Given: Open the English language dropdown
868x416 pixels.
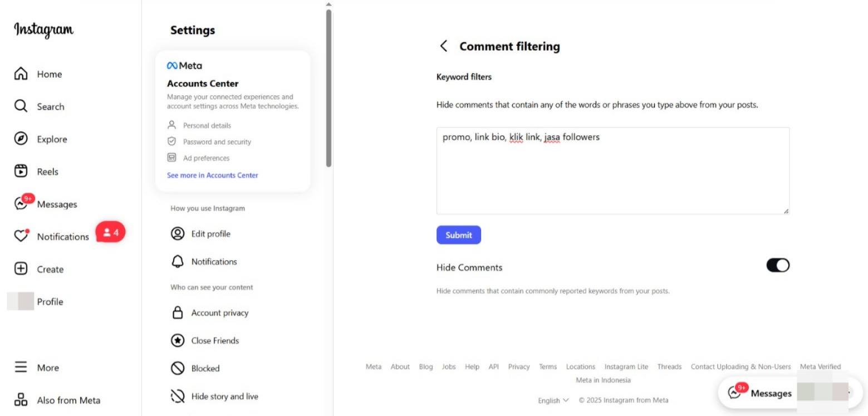Looking at the screenshot, I should pyautogui.click(x=553, y=400).
